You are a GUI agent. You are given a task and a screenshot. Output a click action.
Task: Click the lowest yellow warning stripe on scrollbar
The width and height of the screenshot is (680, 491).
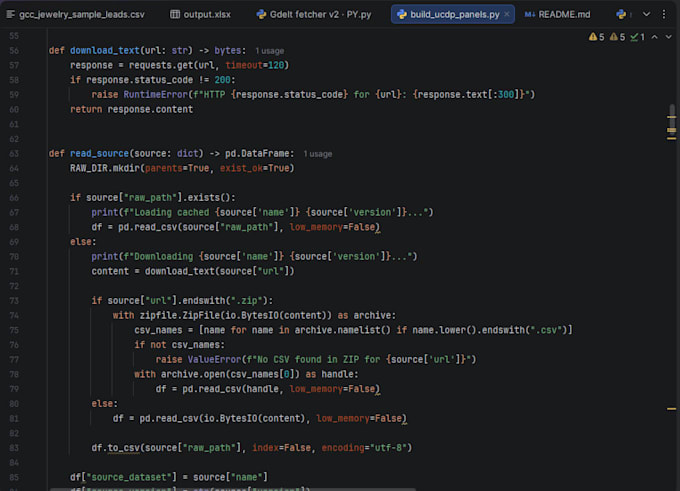pyautogui.click(x=671, y=409)
